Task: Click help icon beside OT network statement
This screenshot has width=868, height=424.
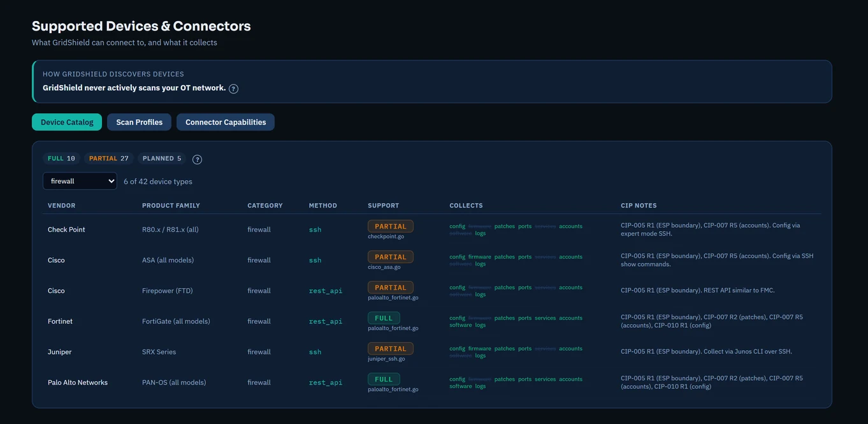Action: [233, 88]
